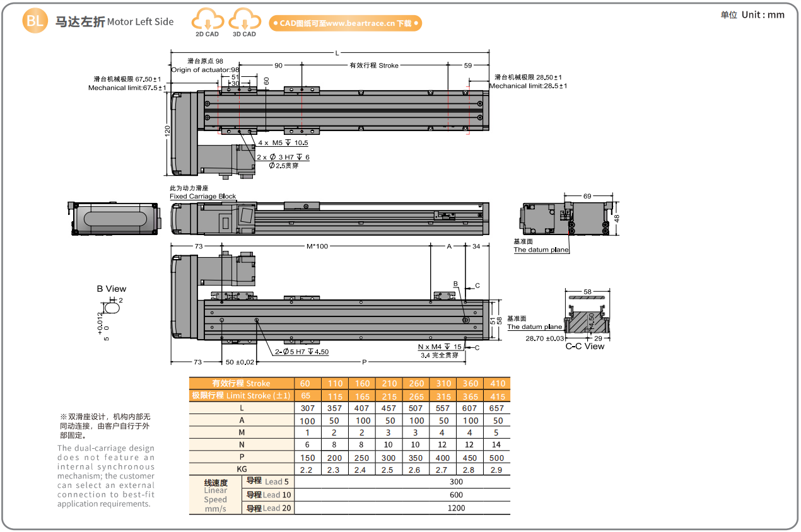Click the Lead 5 row label

268,482
